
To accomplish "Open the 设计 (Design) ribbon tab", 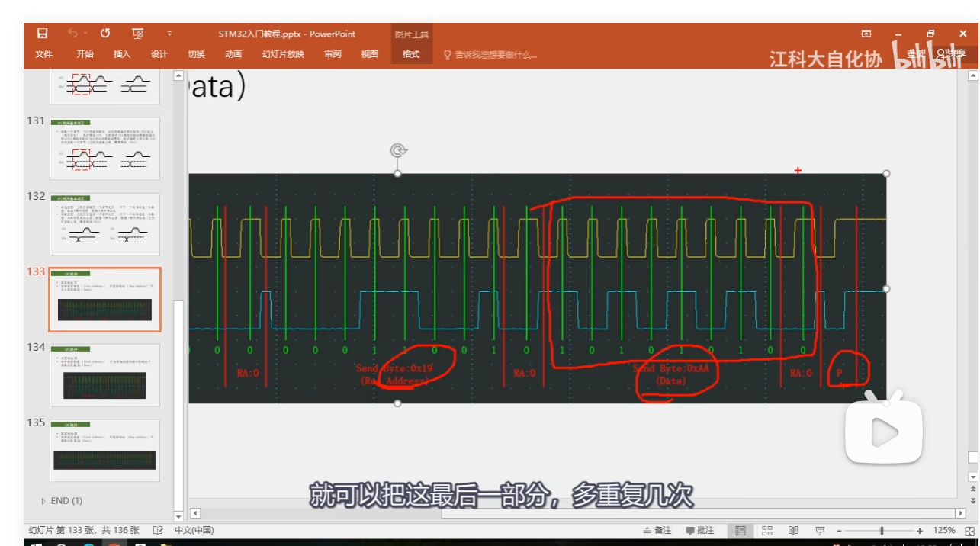I will pyautogui.click(x=159, y=54).
